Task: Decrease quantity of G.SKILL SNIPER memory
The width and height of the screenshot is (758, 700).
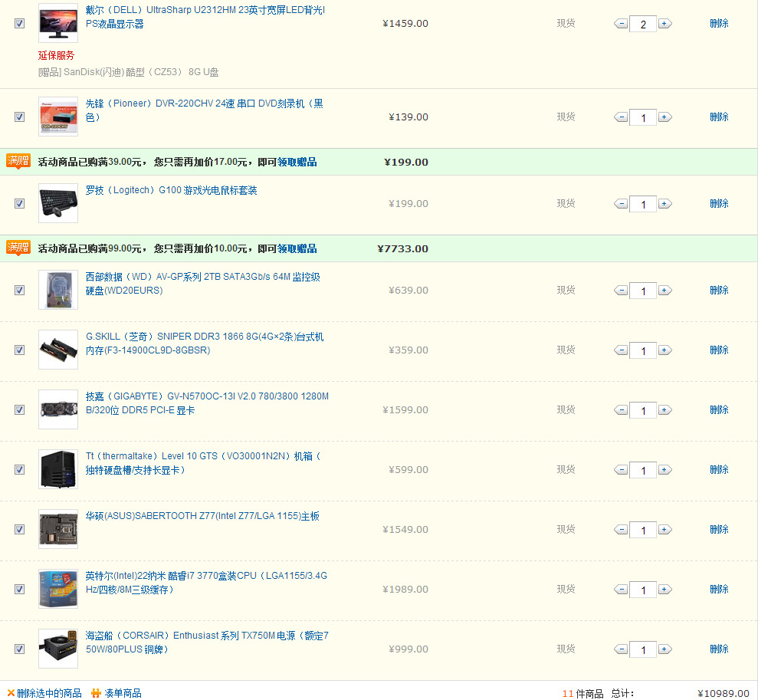Action: [x=621, y=350]
